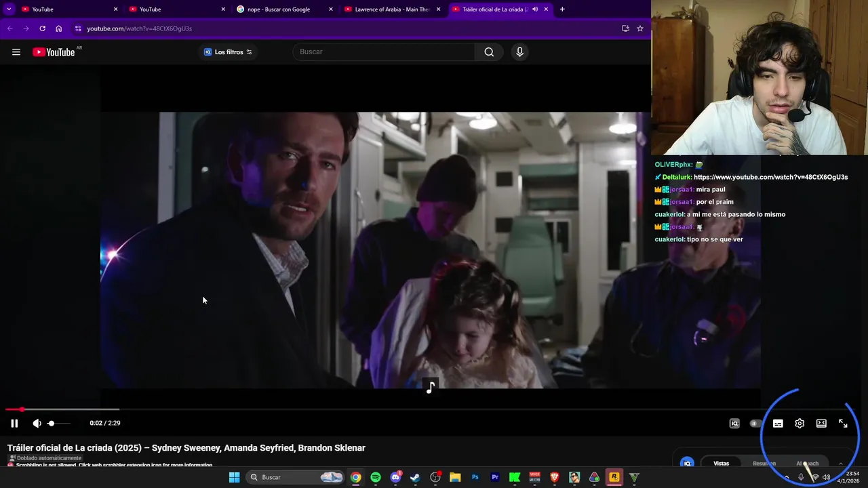Open the Los filtros dropdown
The width and height of the screenshot is (868, 488).
tap(228, 52)
